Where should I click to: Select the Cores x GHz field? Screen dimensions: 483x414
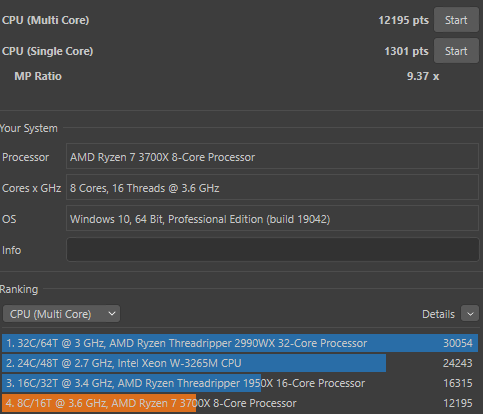273,188
